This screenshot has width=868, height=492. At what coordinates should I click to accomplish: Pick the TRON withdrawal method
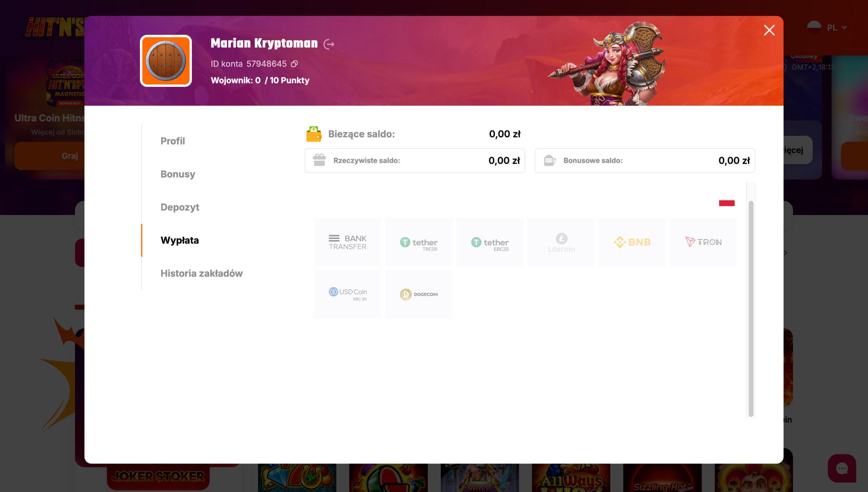(703, 242)
